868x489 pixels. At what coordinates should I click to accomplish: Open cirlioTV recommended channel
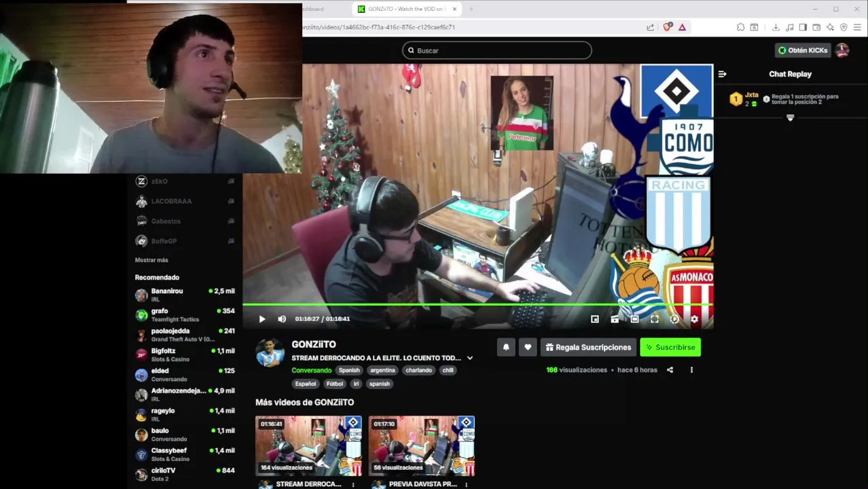coord(185,474)
